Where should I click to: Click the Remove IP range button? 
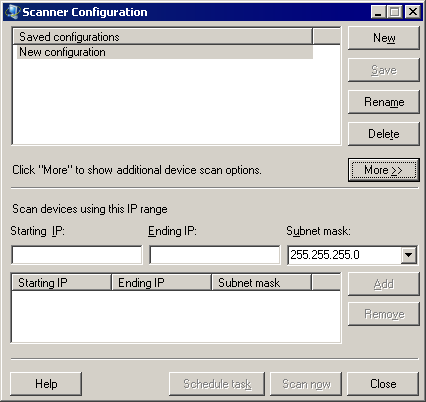[x=384, y=314]
